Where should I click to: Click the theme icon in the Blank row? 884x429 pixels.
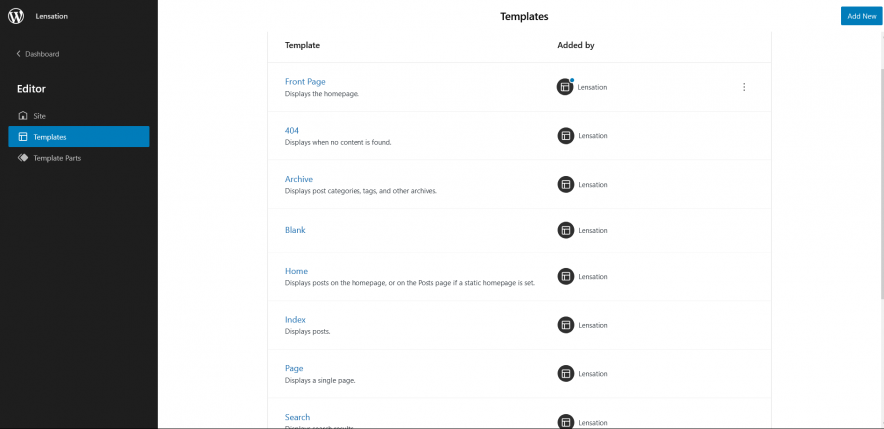coord(565,231)
